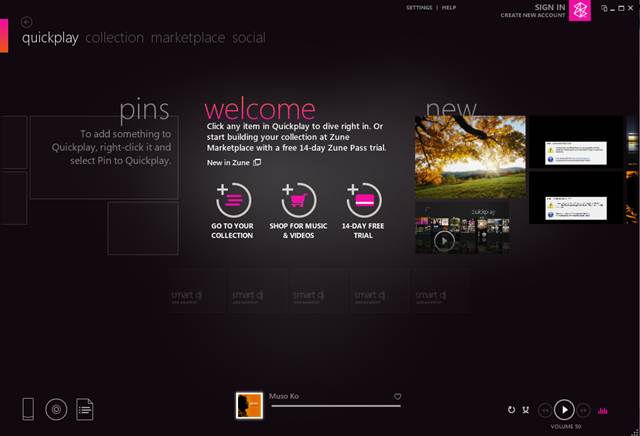Click the back arrow above quickplay
640x436 pixels.
point(27,22)
